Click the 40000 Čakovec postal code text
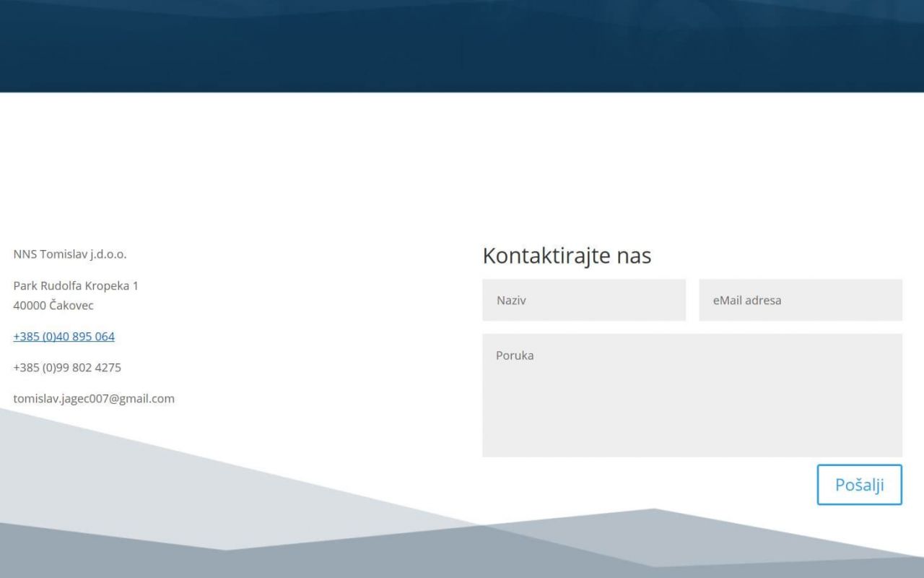Screen dimensions: 924x578 coord(53,306)
